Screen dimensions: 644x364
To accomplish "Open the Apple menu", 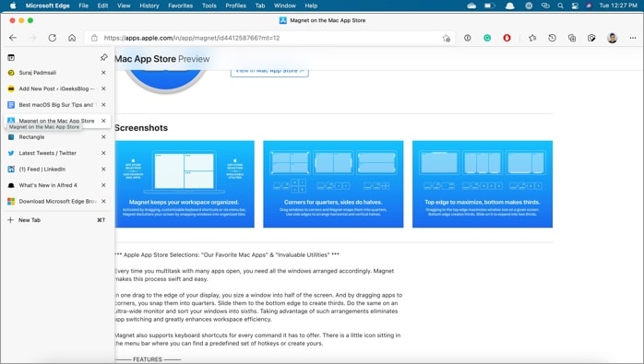I will [x=13, y=6].
